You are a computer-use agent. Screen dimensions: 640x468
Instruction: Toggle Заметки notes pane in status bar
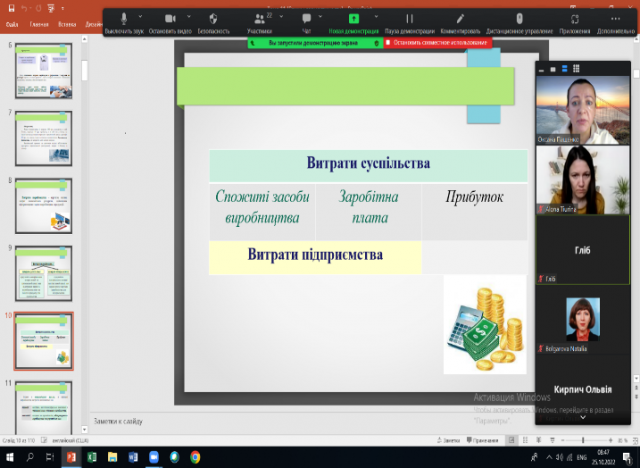tap(449, 440)
